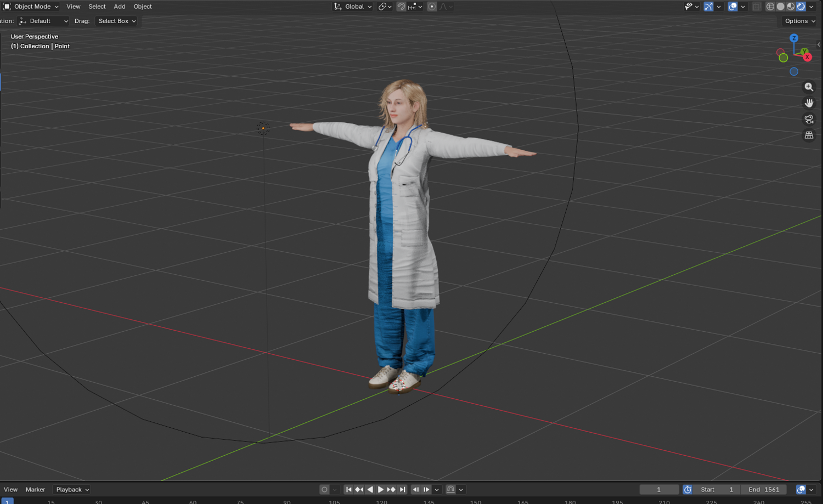Play the animation in reverse
The image size is (823, 504).
tap(370, 490)
